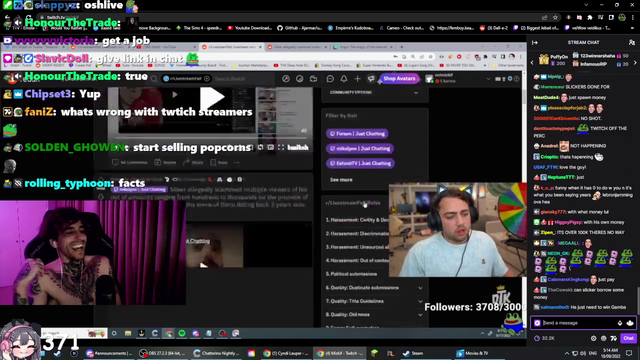Click Share under the Reddit post
This screenshot has width=640, height=360.
(193, 162)
